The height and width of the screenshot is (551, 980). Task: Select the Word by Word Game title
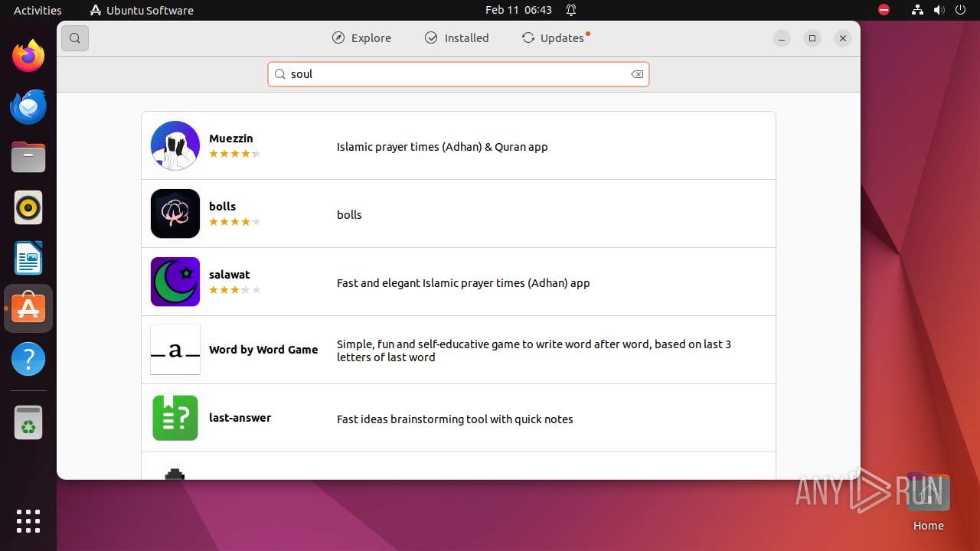[x=263, y=350]
